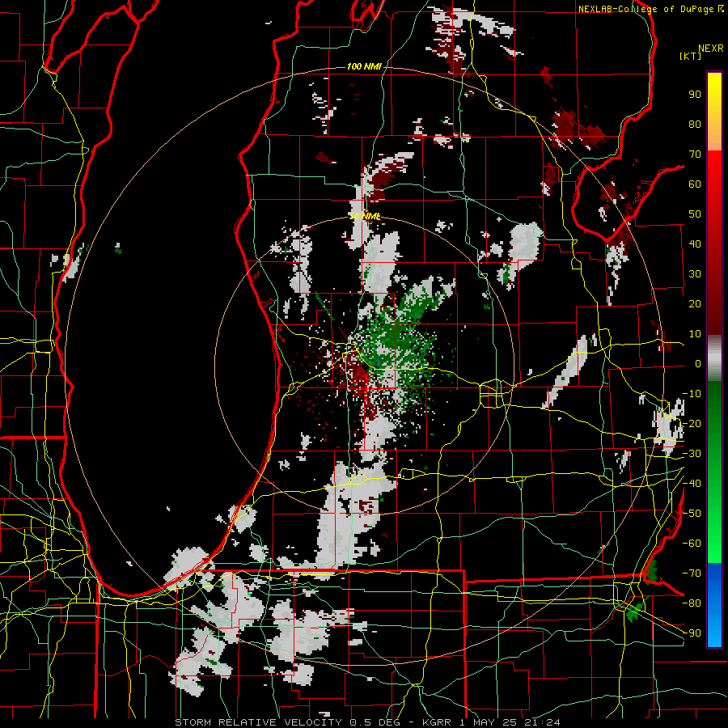The height and width of the screenshot is (728, 728).
Task: Click the positive 10 scale label
Action: point(695,334)
